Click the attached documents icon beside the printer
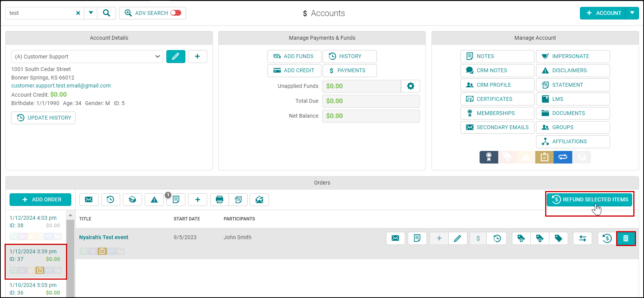Viewport: 644px width, 298px height. click(x=238, y=199)
